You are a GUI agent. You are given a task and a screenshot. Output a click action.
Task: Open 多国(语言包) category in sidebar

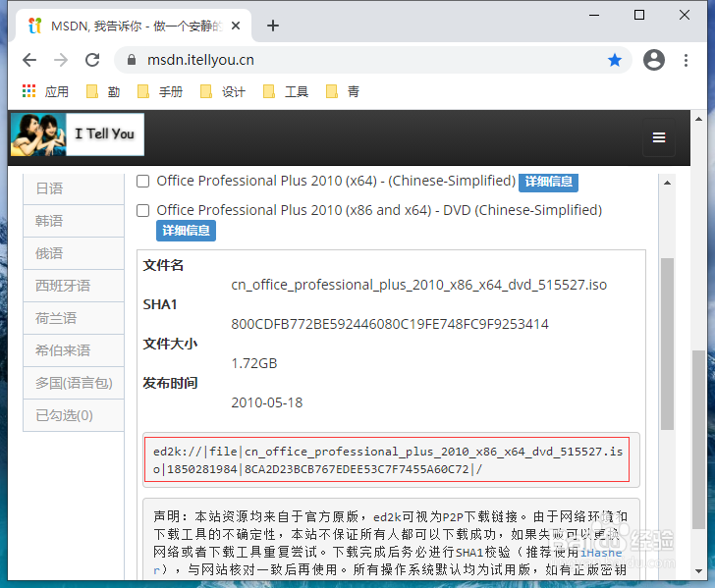point(74,383)
